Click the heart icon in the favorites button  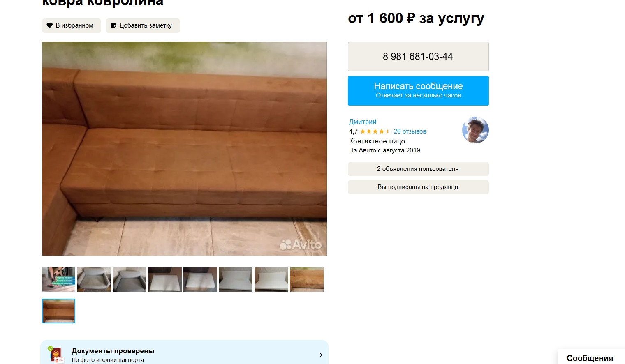[x=50, y=25]
